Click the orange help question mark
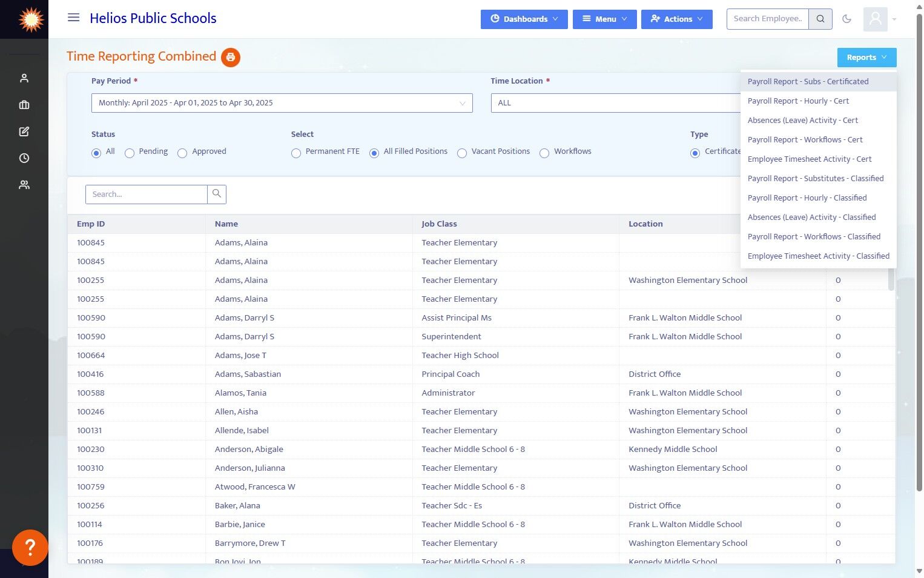 click(x=30, y=548)
